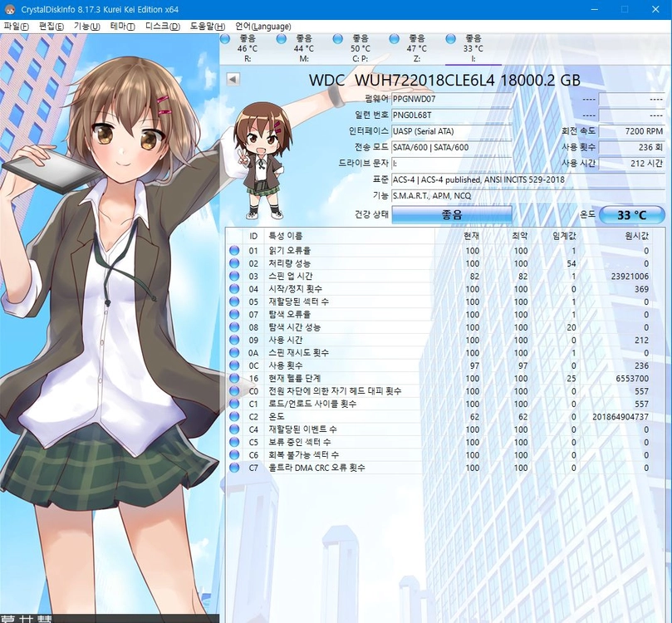Open the 편집(E) menu
The width and height of the screenshot is (672, 623).
[x=51, y=27]
